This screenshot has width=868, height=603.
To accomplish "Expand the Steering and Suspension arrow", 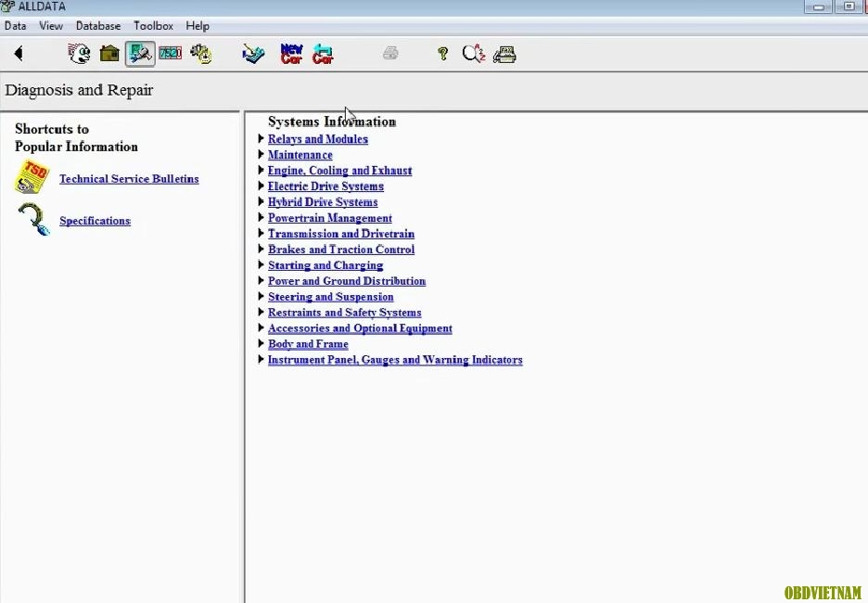I will [x=261, y=296].
